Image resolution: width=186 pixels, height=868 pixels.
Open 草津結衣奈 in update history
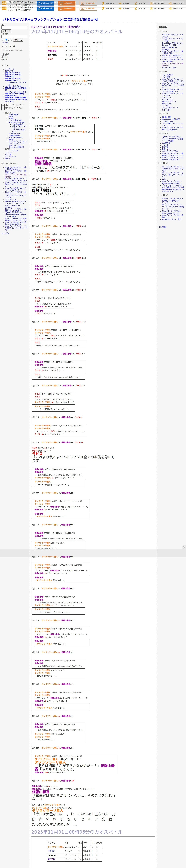click(x=166, y=143)
